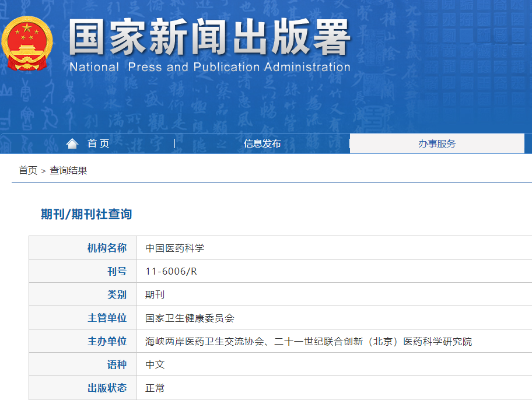Click the 国家新闻出版署 site title
The image size is (532, 400).
pyautogui.click(x=209, y=37)
